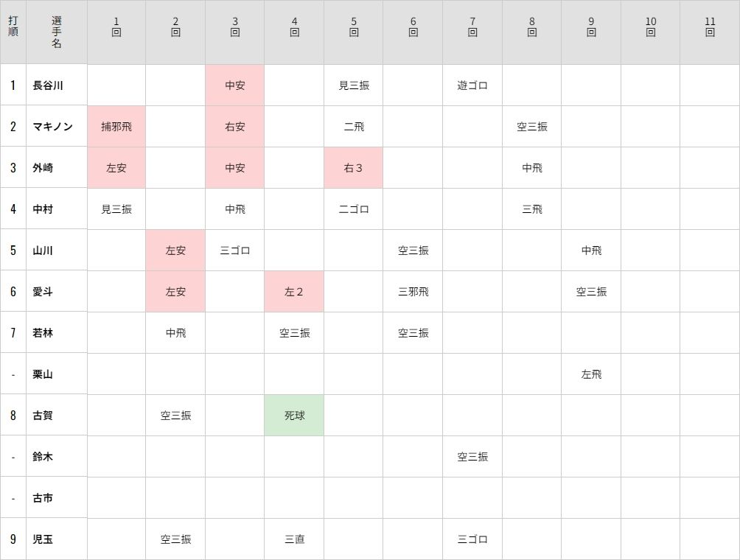Click player name 長谷川
The image size is (740, 560).
pyautogui.click(x=48, y=85)
